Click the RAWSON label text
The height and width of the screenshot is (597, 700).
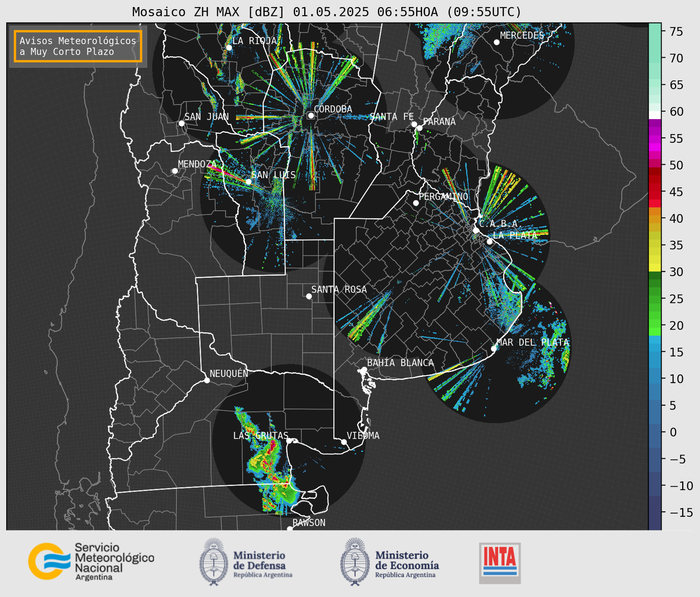[309, 523]
